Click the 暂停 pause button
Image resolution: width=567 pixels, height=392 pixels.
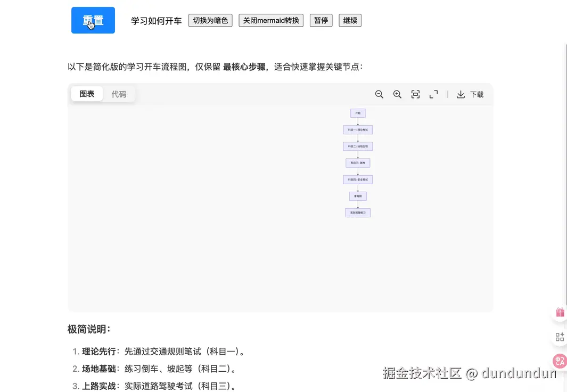click(321, 21)
